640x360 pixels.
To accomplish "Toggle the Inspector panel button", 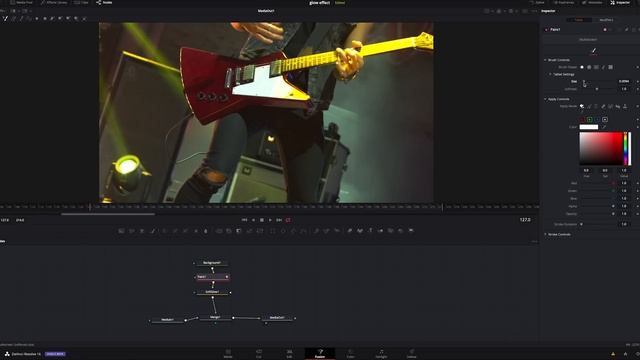I will click(x=620, y=2).
